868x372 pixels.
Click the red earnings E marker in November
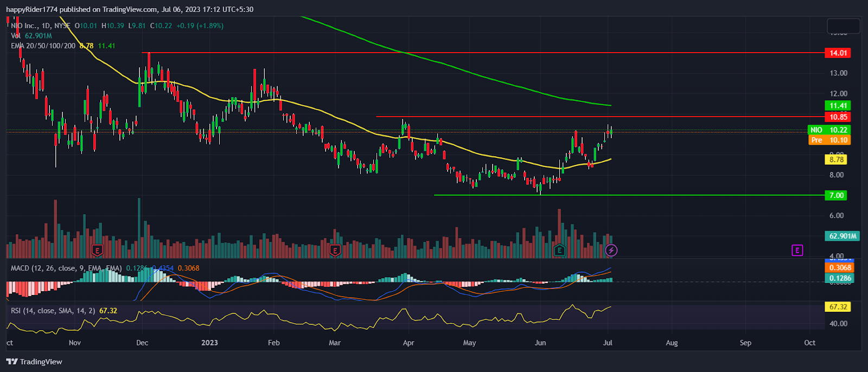97,251
